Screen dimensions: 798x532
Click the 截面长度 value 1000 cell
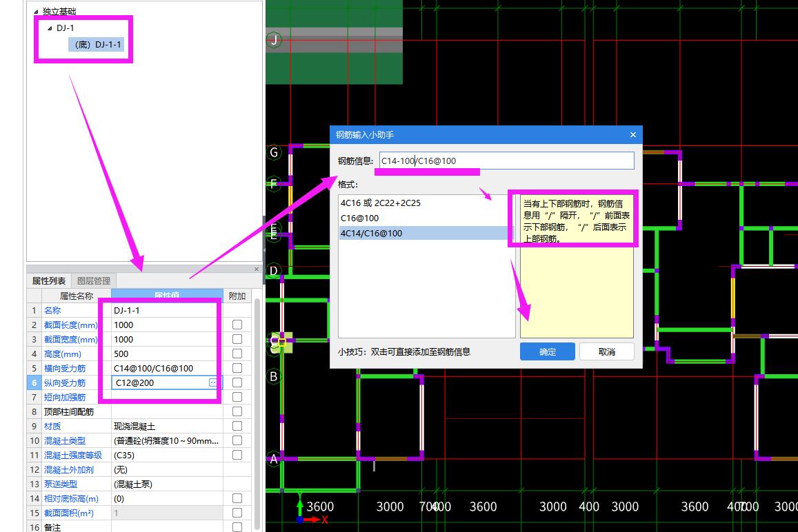point(167,325)
